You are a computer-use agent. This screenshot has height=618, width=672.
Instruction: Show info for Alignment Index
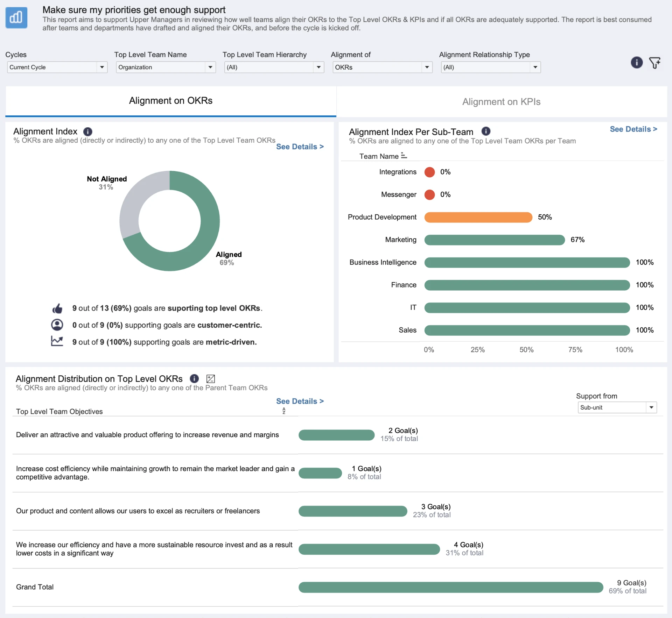point(87,132)
